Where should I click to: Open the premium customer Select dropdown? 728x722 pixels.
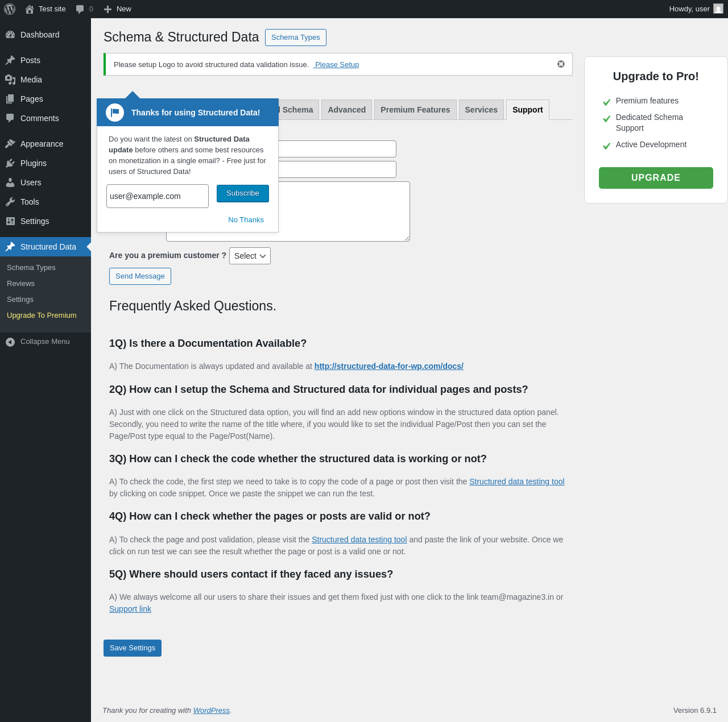pos(250,256)
